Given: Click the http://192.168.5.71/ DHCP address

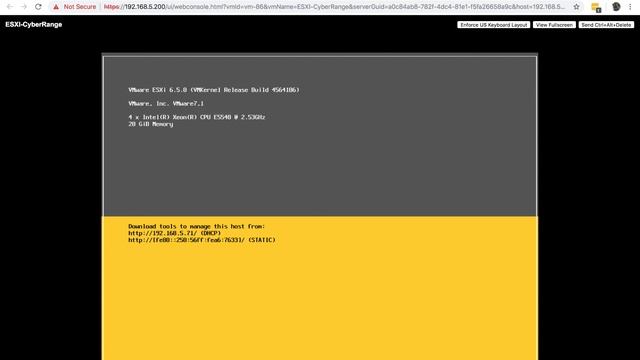Looking at the screenshot, I should click(174, 233).
